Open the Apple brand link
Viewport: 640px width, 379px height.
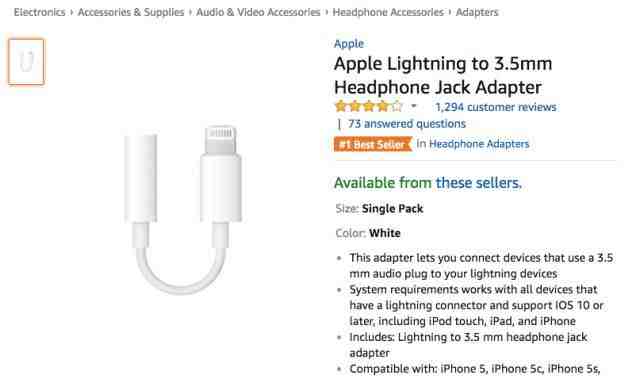(349, 44)
